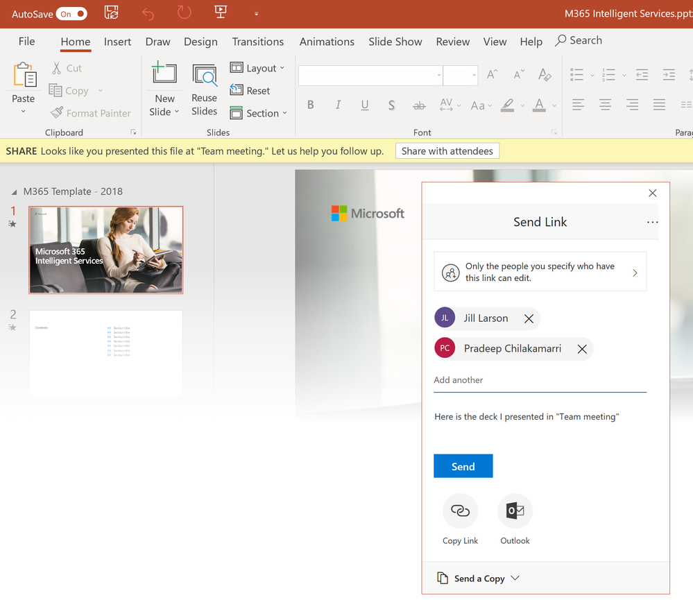The height and width of the screenshot is (616, 693).
Task: Clear all formatting icon
Action: pyautogui.click(x=545, y=75)
